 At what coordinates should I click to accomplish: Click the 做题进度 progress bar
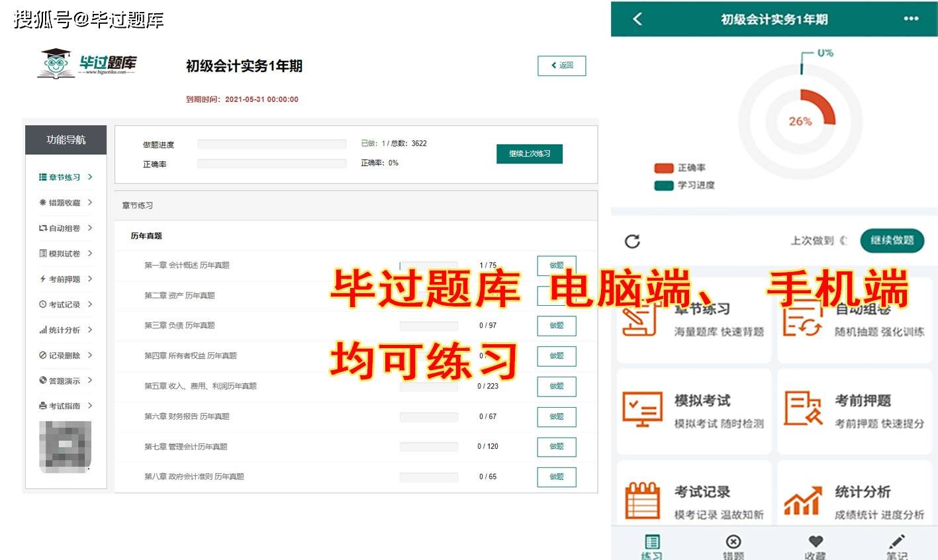tap(272, 144)
